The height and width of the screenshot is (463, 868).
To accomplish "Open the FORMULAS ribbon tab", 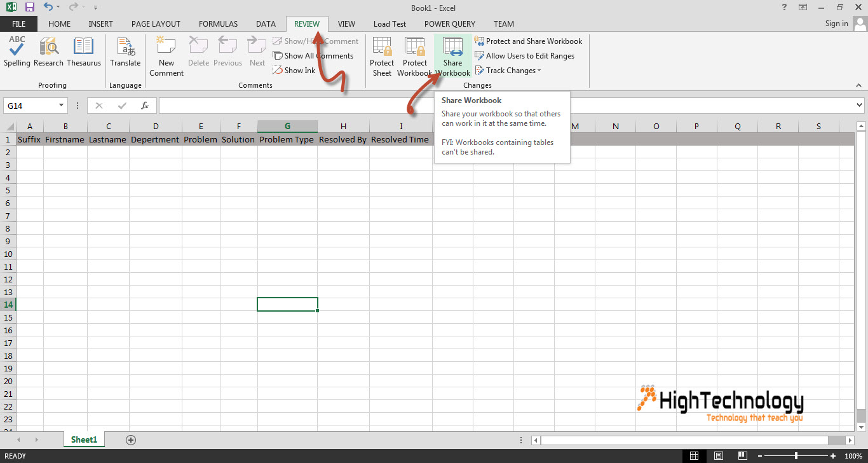I will [218, 24].
